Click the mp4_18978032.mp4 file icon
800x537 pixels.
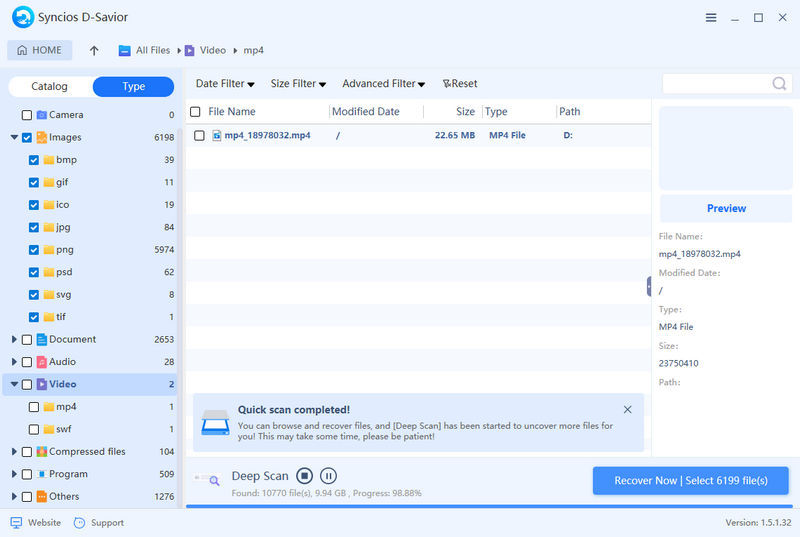[x=216, y=135]
